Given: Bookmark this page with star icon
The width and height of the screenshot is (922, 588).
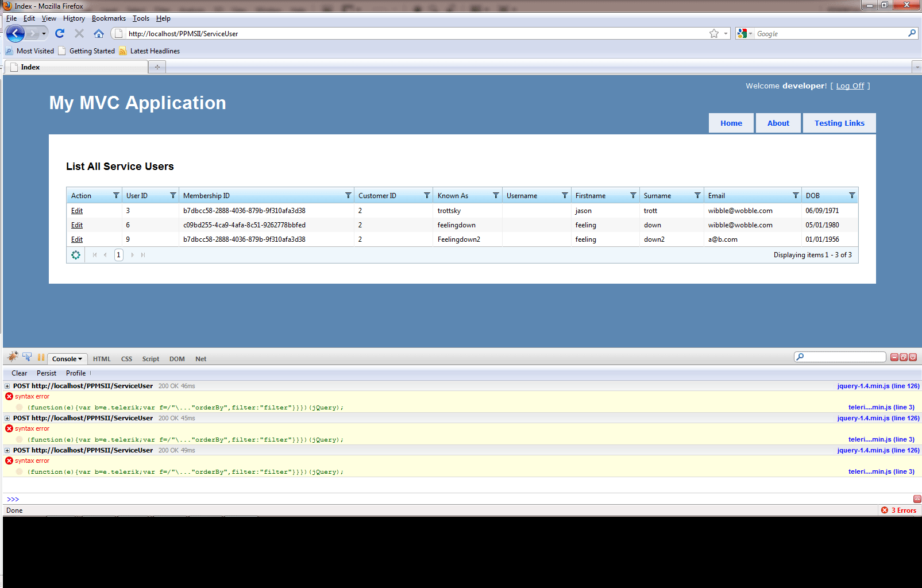Looking at the screenshot, I should point(714,33).
